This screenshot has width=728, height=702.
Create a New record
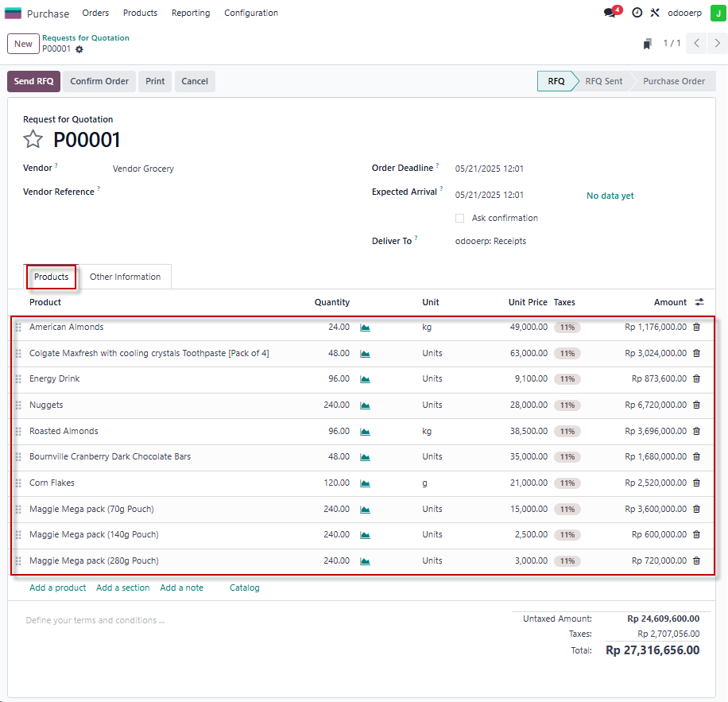[23, 44]
